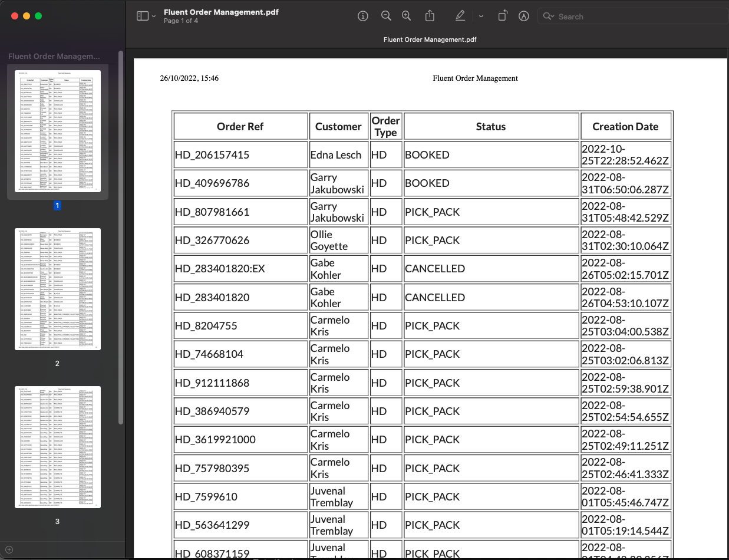Zoom out of the PDF document
Image resolution: width=729 pixels, height=560 pixels.
386,17
